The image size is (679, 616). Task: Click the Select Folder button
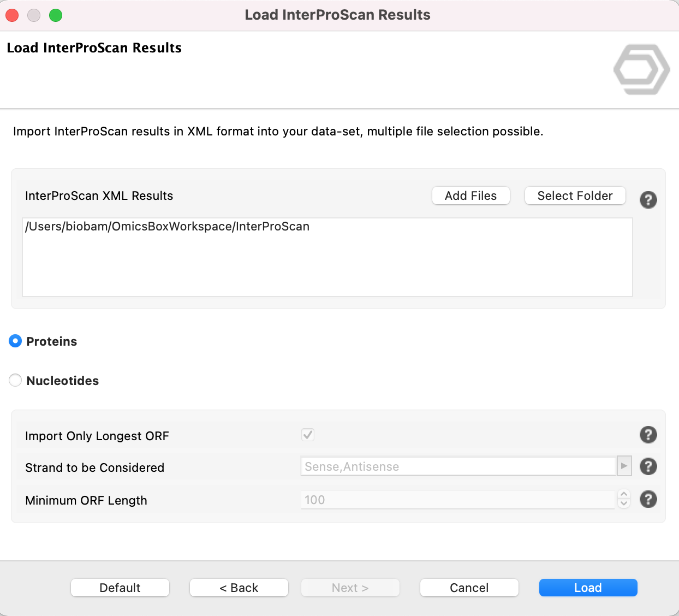[x=575, y=196]
